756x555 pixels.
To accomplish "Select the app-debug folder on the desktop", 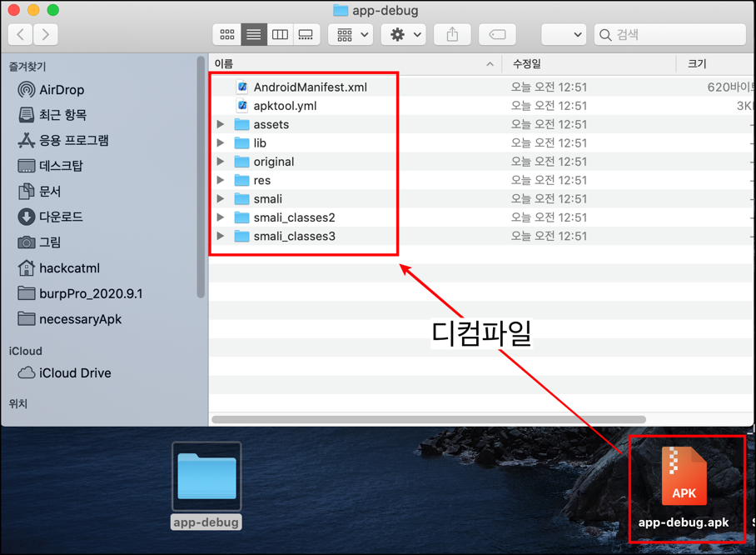I will click(206, 485).
